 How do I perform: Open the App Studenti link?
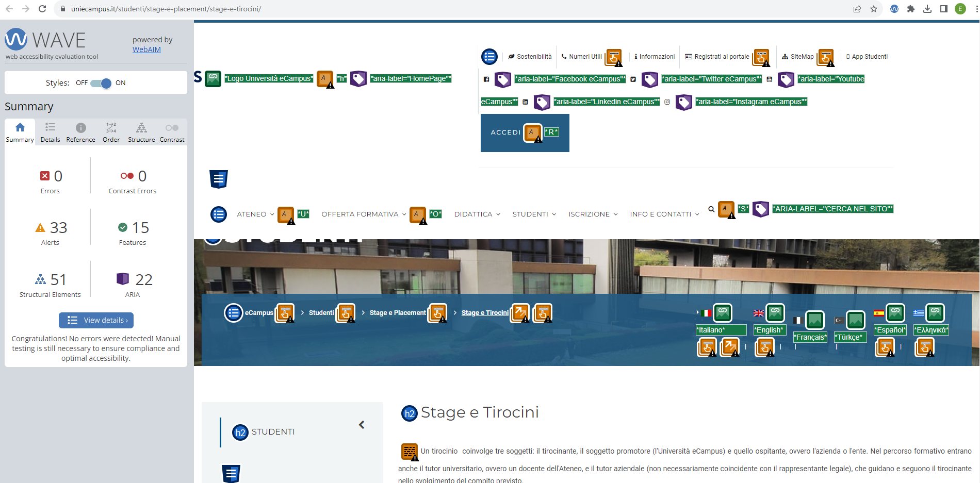click(x=867, y=57)
